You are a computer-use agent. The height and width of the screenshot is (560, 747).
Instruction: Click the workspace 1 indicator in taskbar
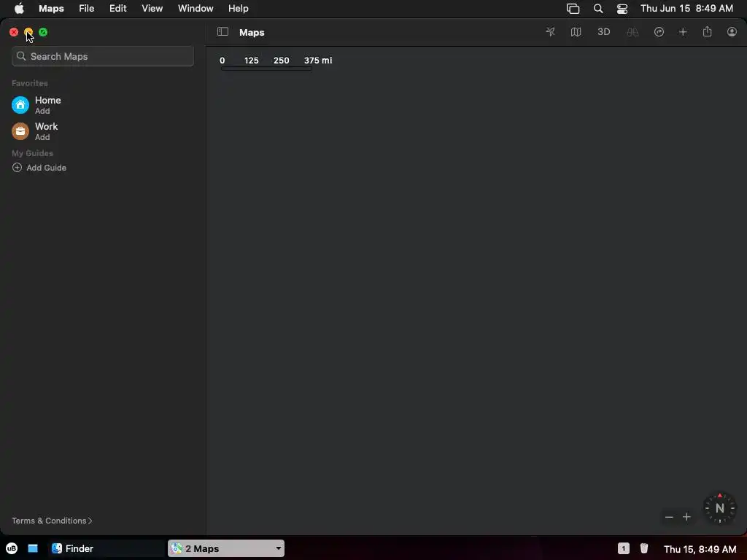pyautogui.click(x=623, y=548)
